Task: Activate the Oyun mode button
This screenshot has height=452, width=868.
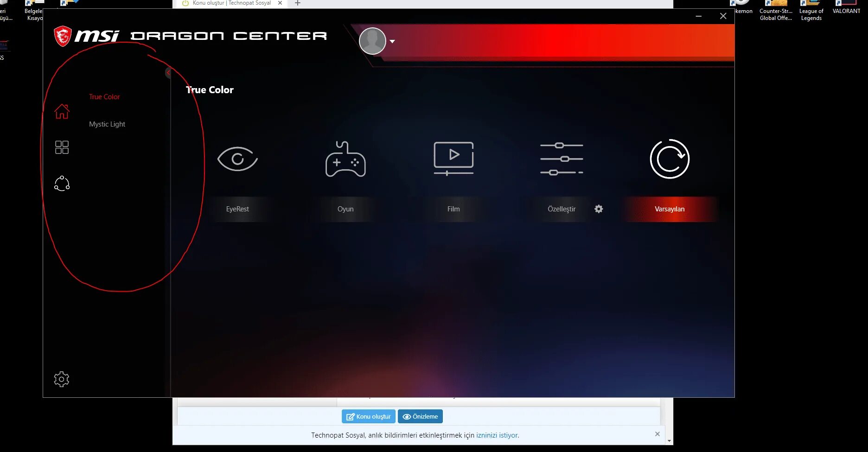Action: coord(345,209)
